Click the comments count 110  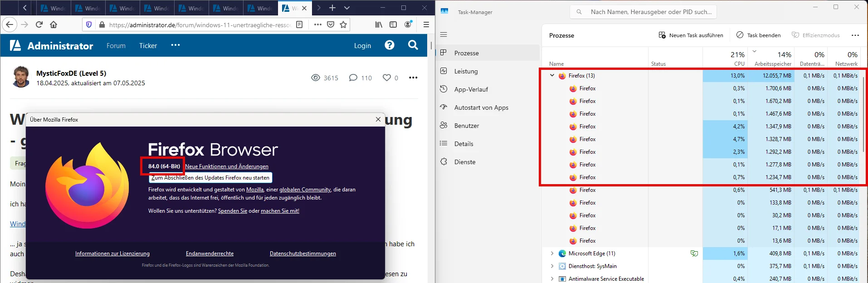coord(361,78)
